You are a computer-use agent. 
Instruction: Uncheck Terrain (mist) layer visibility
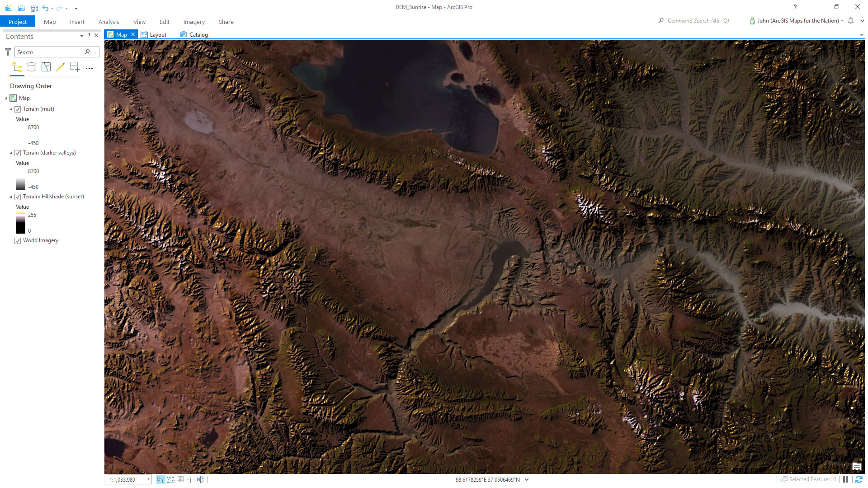coord(18,109)
